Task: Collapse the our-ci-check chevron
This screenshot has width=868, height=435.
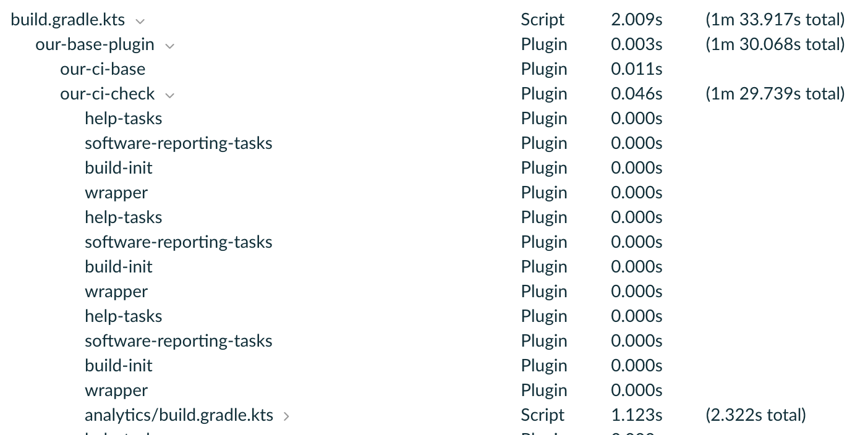Action: coord(169,95)
